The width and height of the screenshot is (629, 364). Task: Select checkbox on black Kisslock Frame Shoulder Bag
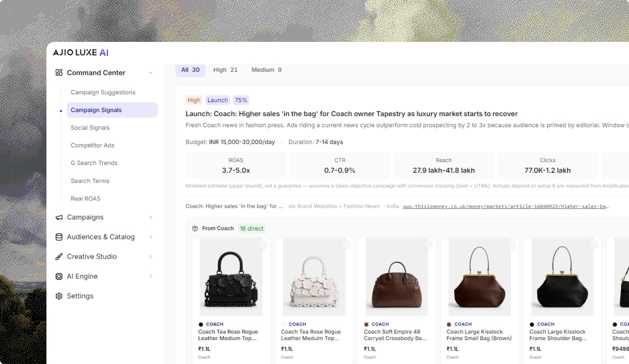(595, 245)
